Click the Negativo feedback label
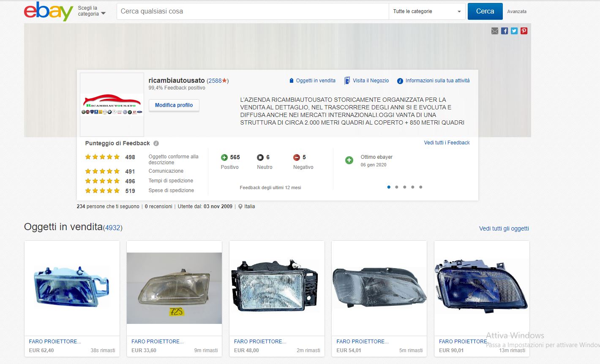The image size is (600, 364). pyautogui.click(x=303, y=167)
